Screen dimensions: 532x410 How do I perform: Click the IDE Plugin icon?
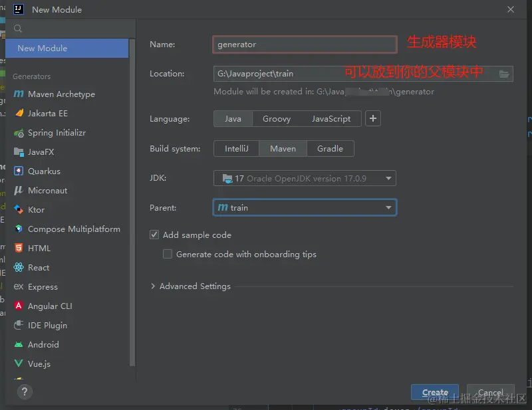tap(19, 325)
